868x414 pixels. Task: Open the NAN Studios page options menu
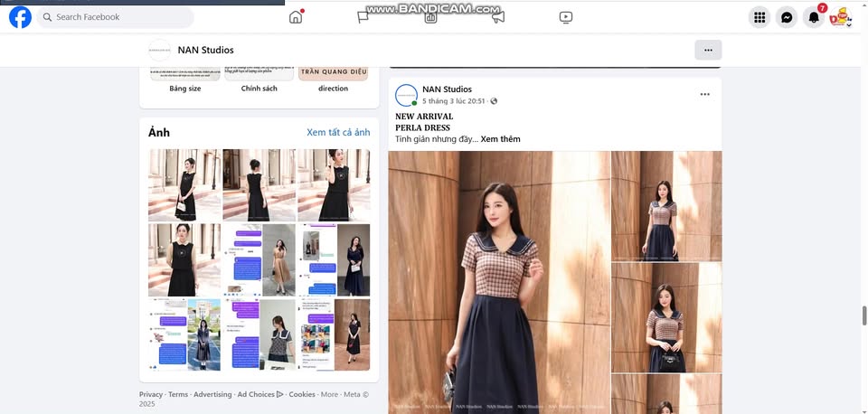point(708,50)
